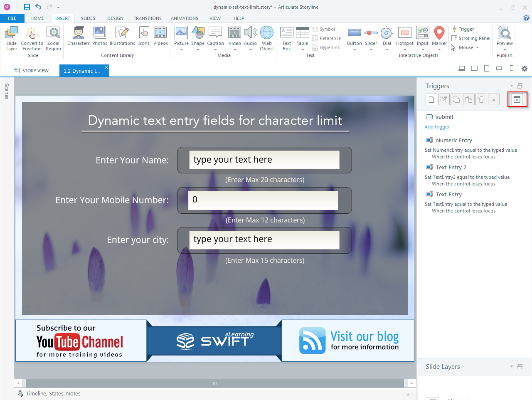Open the TRANSITIONS ribbon tab

(x=148, y=18)
